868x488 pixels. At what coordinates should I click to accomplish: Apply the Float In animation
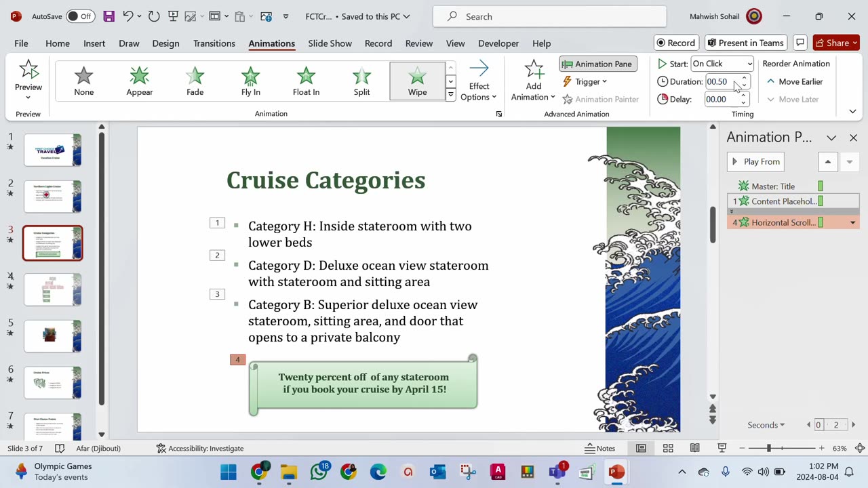click(307, 81)
